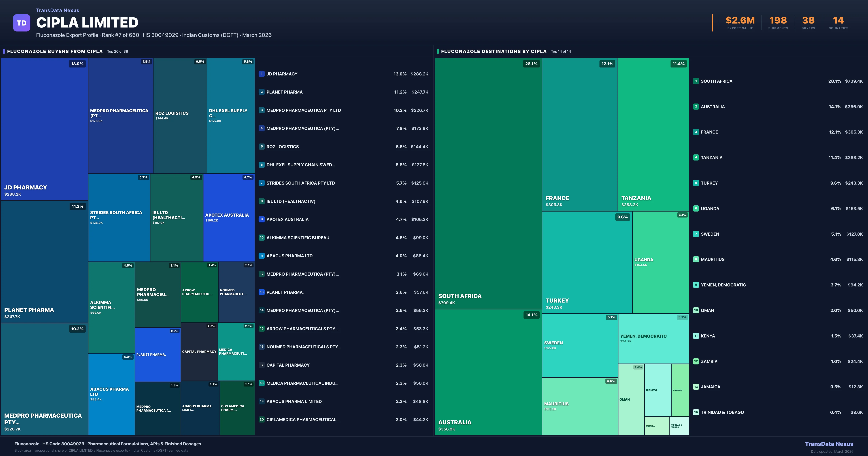
Task: Click rank badge 5 beside TURKEY
Action: coord(696,183)
